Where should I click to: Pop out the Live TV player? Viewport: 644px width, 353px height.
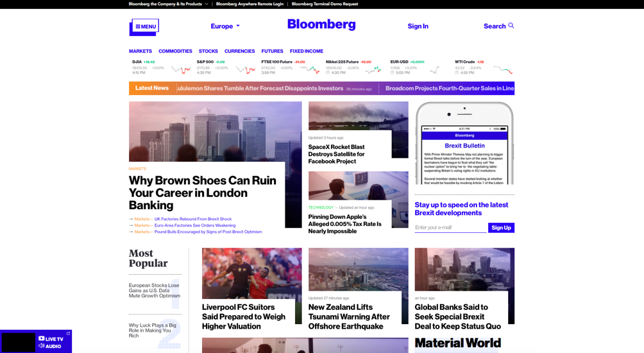pos(68,333)
